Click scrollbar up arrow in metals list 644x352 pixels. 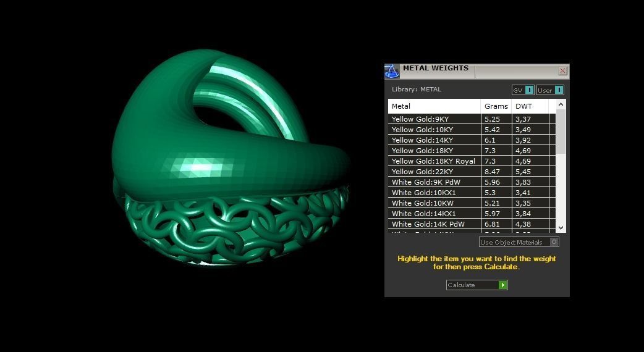coord(561,104)
